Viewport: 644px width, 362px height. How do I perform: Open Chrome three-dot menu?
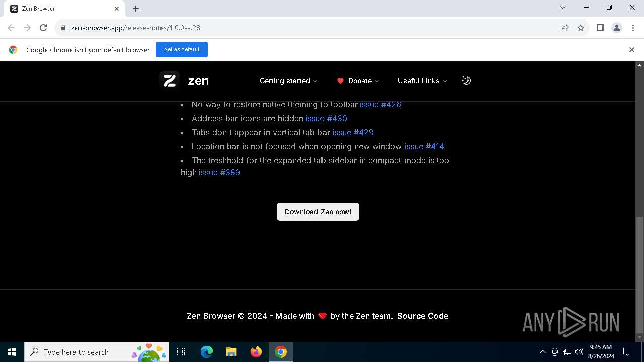[633, 28]
